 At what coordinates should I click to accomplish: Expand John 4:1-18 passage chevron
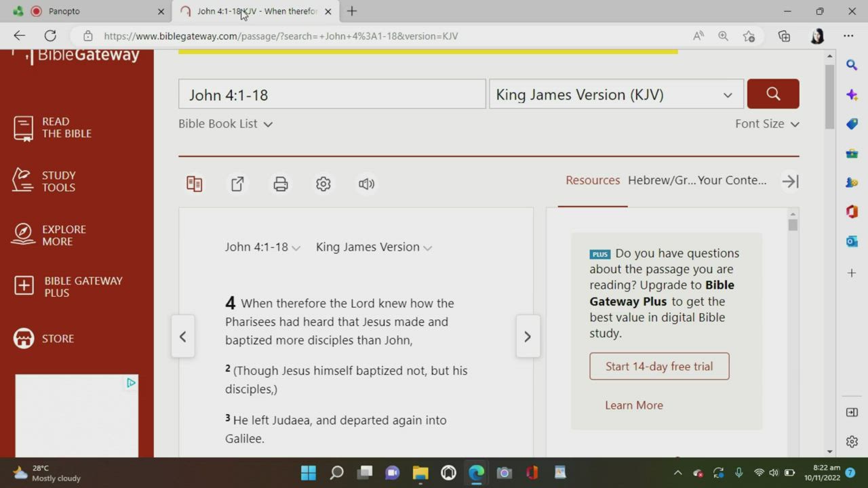pos(296,248)
